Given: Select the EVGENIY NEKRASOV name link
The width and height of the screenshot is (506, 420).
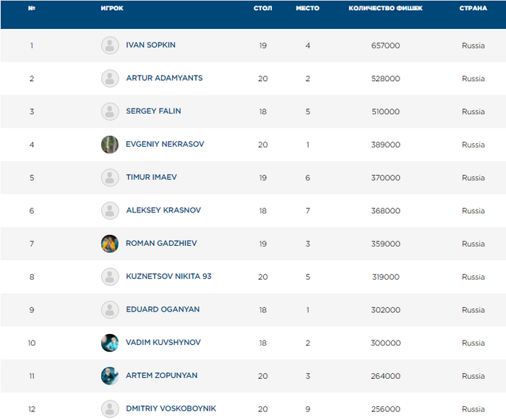Looking at the screenshot, I should [x=165, y=144].
